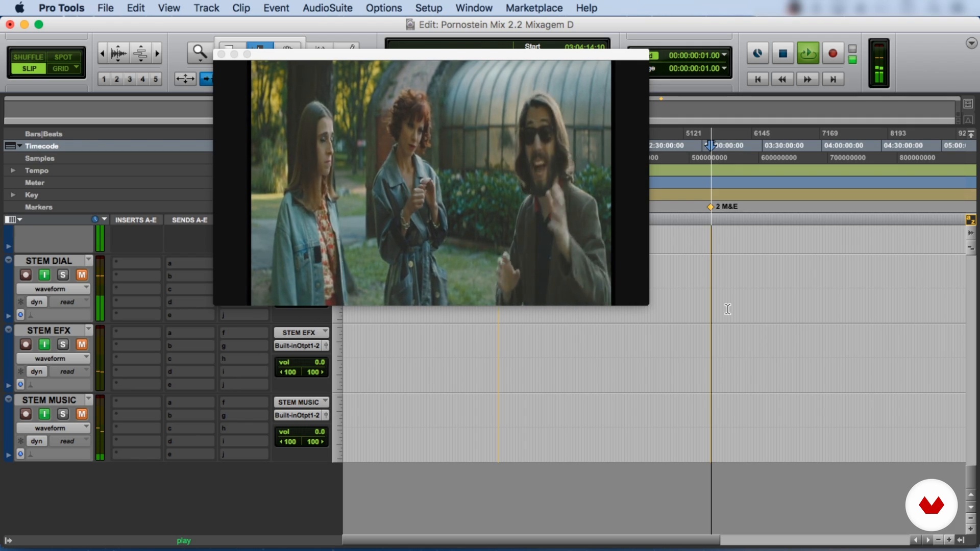980x551 pixels.
Task: Click the toolbar options menu arrow
Action: pyautogui.click(x=971, y=43)
